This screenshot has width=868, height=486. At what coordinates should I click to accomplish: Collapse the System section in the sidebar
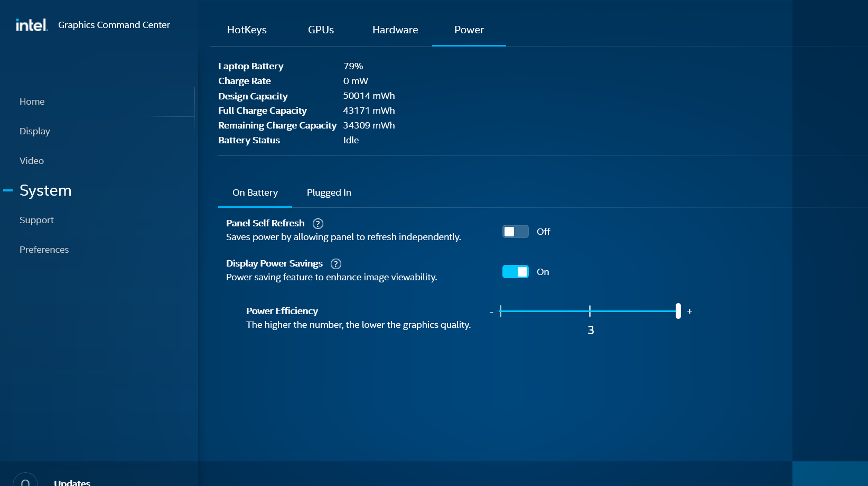click(x=7, y=190)
